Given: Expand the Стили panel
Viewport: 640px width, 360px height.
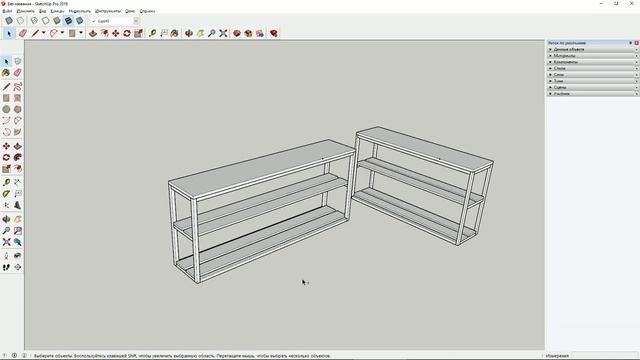Looking at the screenshot, I should coord(593,68).
